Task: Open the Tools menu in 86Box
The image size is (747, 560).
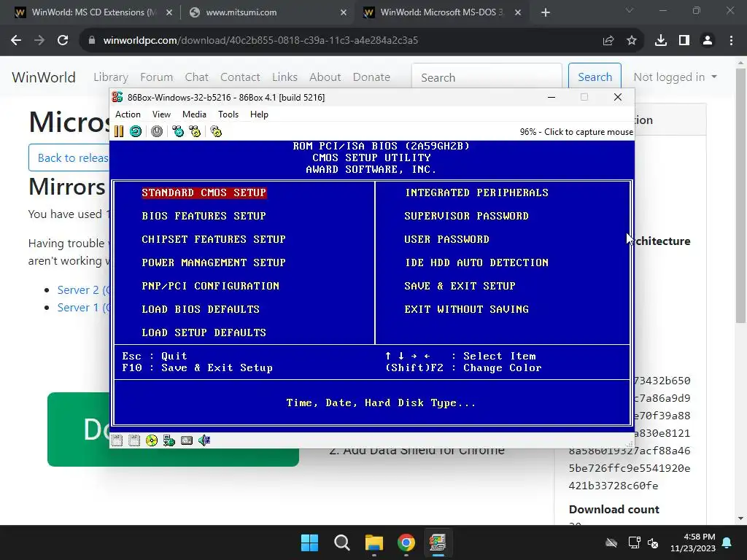Action: [x=228, y=114]
